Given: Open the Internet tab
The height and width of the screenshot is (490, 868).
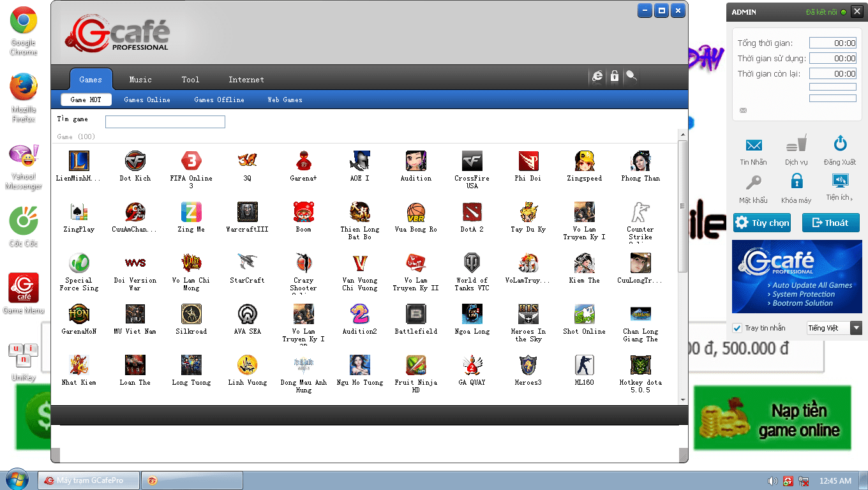Looking at the screenshot, I should click(246, 80).
